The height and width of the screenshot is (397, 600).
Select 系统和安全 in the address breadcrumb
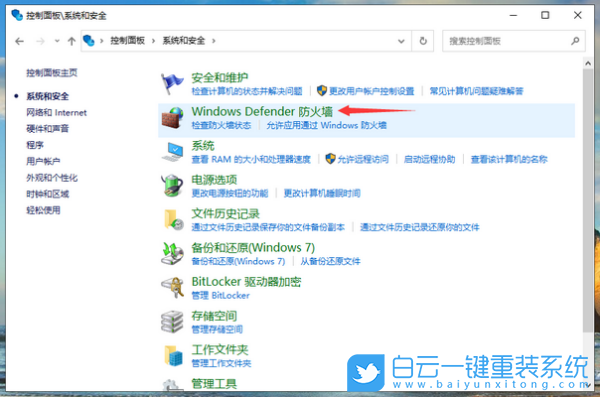point(184,41)
